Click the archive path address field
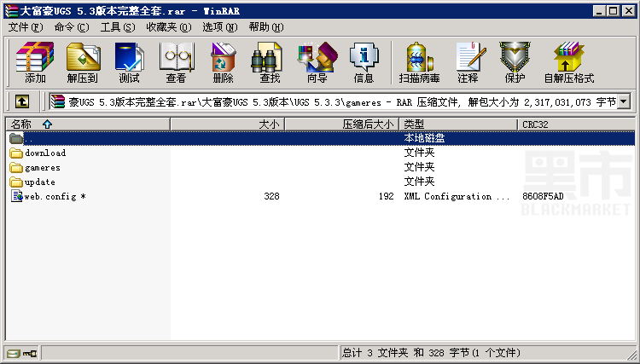Screen dimensions: 640x364 (x=333, y=102)
